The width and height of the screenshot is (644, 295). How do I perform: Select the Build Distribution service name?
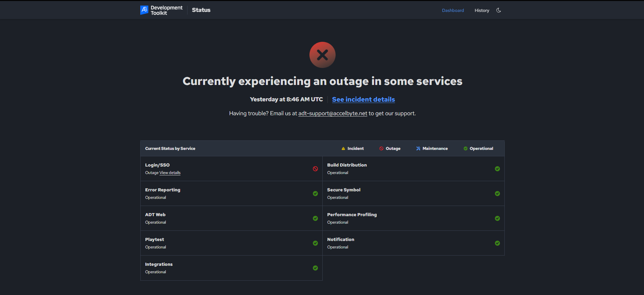[x=347, y=165]
